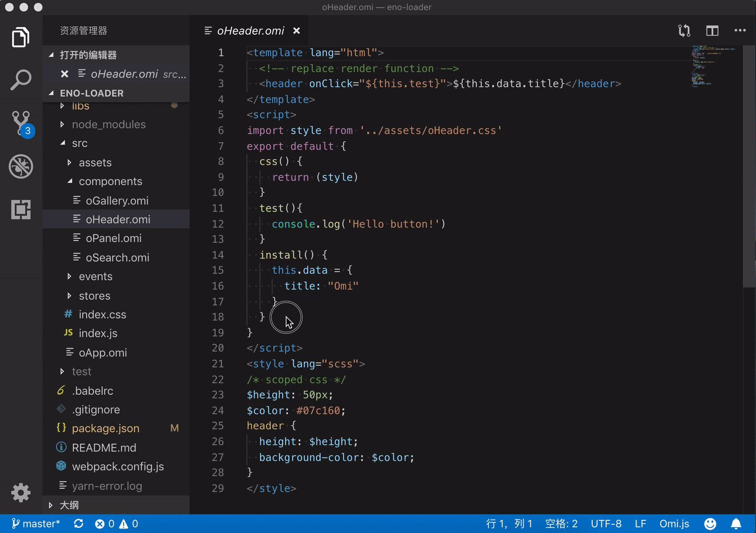The width and height of the screenshot is (756, 533).
Task: Open the editor more actions ellipsis
Action: [x=740, y=30]
